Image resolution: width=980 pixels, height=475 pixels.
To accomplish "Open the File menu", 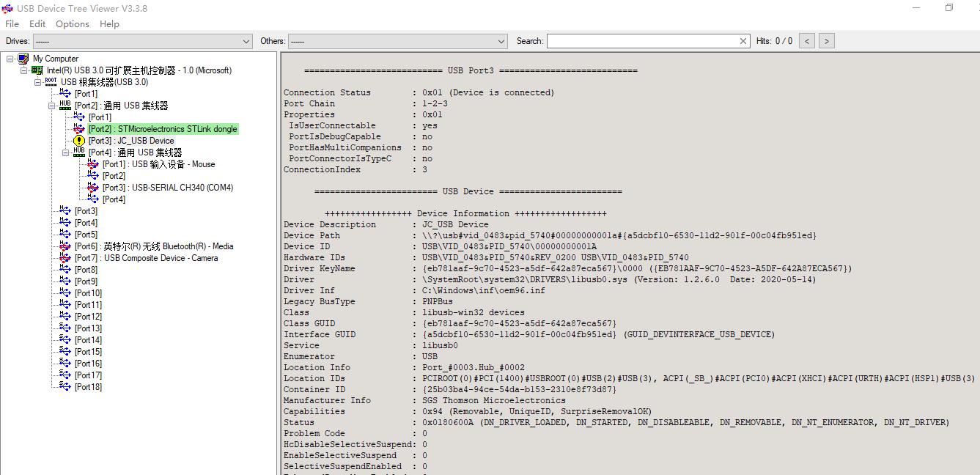I will pyautogui.click(x=12, y=23).
